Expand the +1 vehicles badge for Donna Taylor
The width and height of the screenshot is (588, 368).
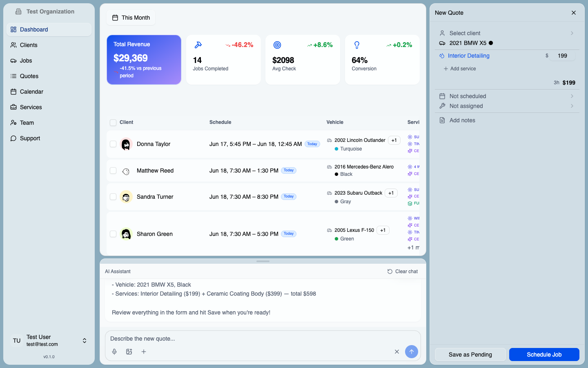click(394, 140)
